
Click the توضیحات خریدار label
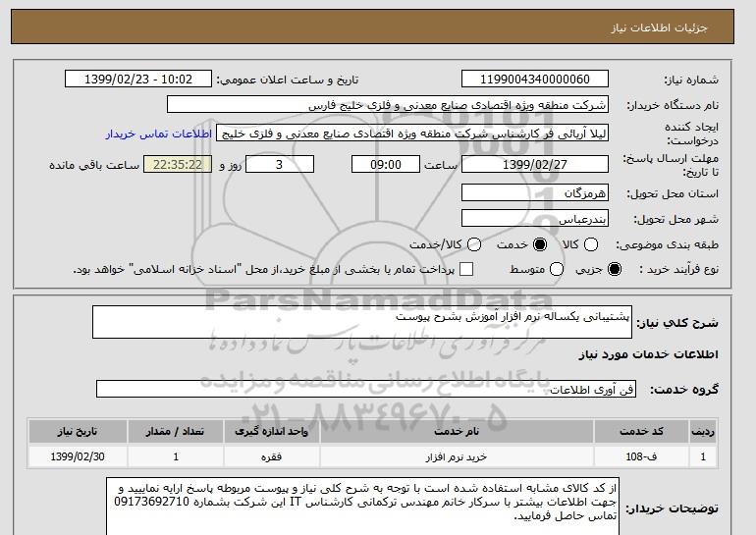[x=673, y=508]
